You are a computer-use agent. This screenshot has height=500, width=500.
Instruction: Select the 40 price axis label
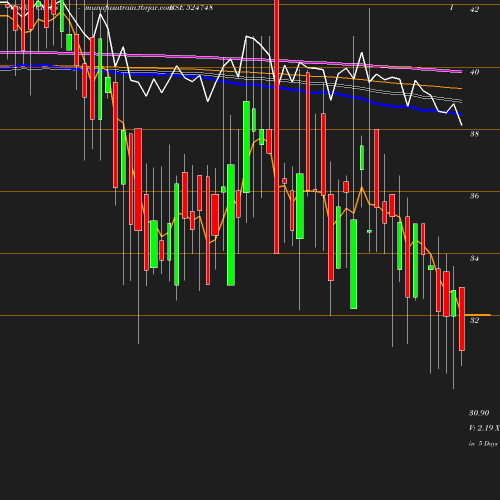474,72
